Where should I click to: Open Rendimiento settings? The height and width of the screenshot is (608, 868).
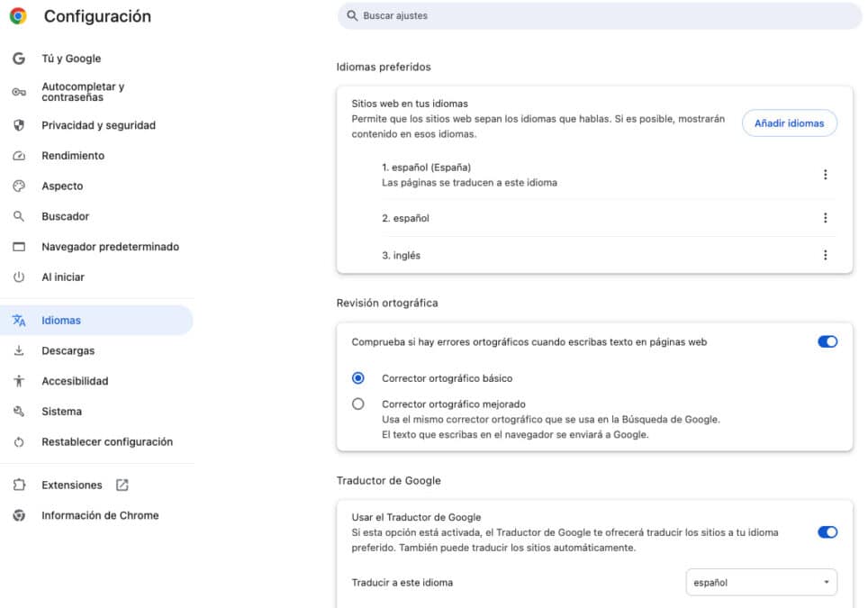coord(73,156)
